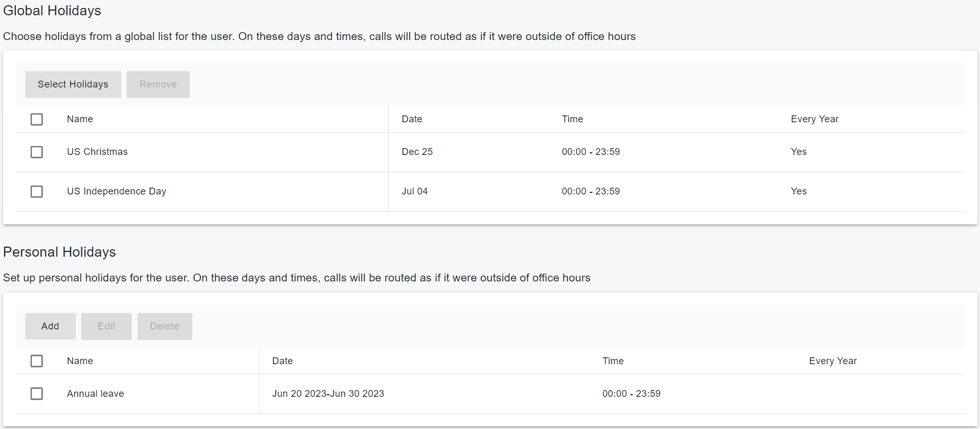Screen dimensions: 980x429
Task: Tick the US Independence Day checkbox
Action: [x=36, y=191]
